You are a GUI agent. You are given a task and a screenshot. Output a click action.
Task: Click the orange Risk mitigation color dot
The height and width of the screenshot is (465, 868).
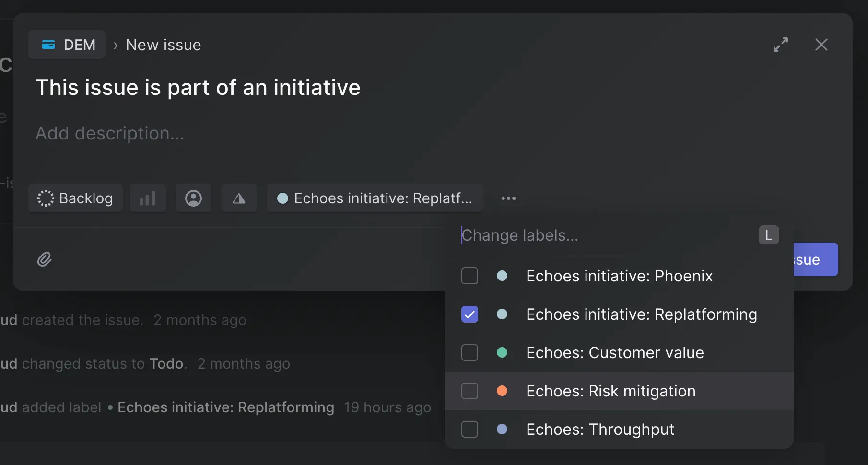click(502, 391)
